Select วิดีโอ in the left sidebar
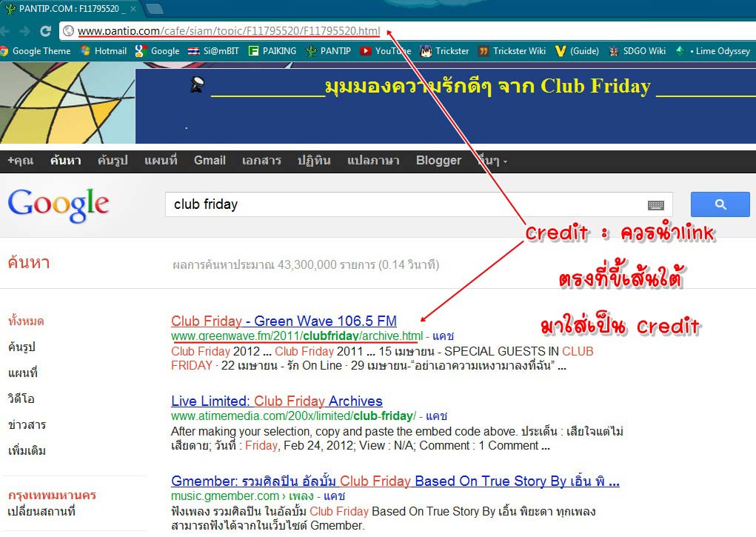 coord(21,399)
